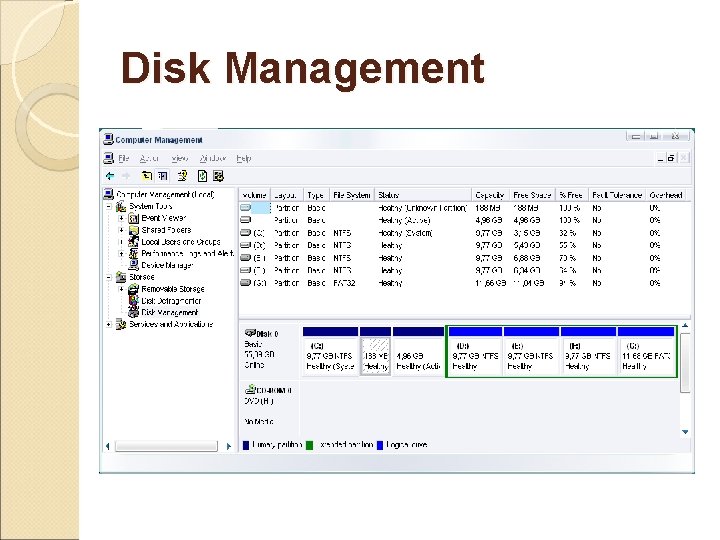
Task: Select the 188 MB unknown partition row
Action: [x=464, y=208]
